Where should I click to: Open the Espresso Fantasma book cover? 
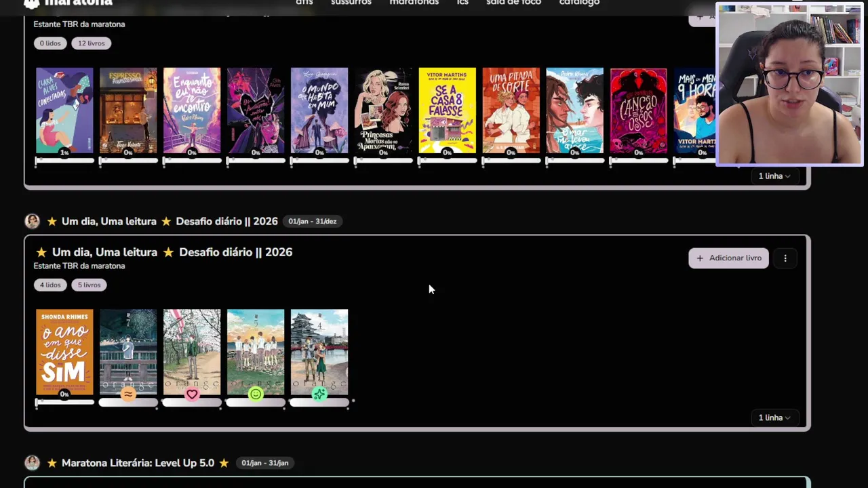128,110
